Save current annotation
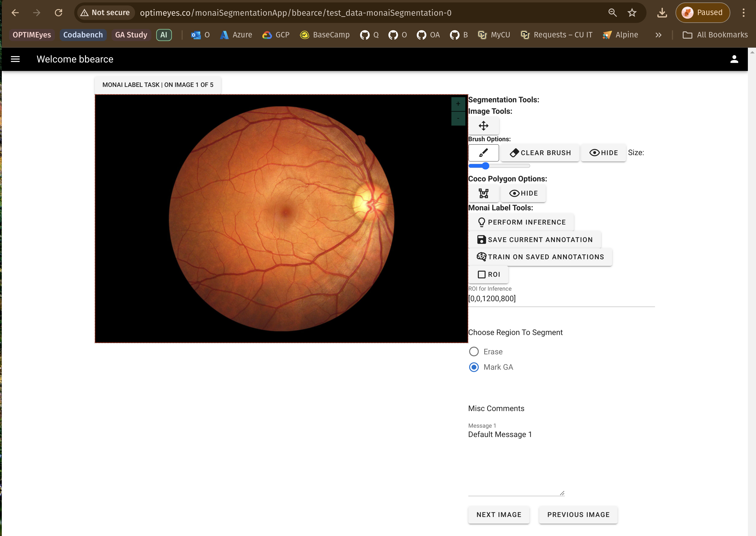The height and width of the screenshot is (536, 756). (534, 240)
